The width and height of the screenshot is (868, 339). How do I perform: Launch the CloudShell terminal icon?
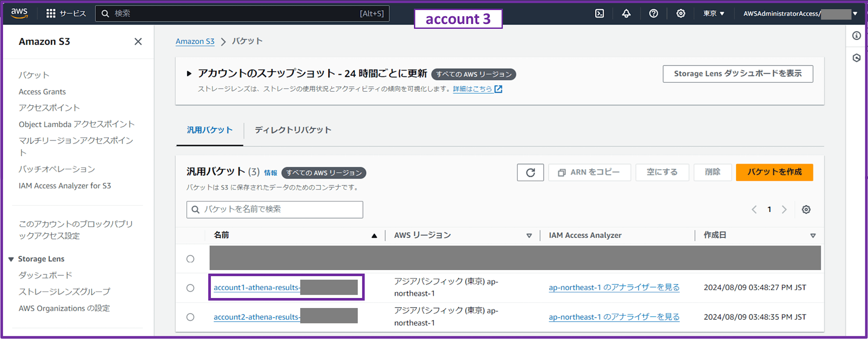point(599,13)
